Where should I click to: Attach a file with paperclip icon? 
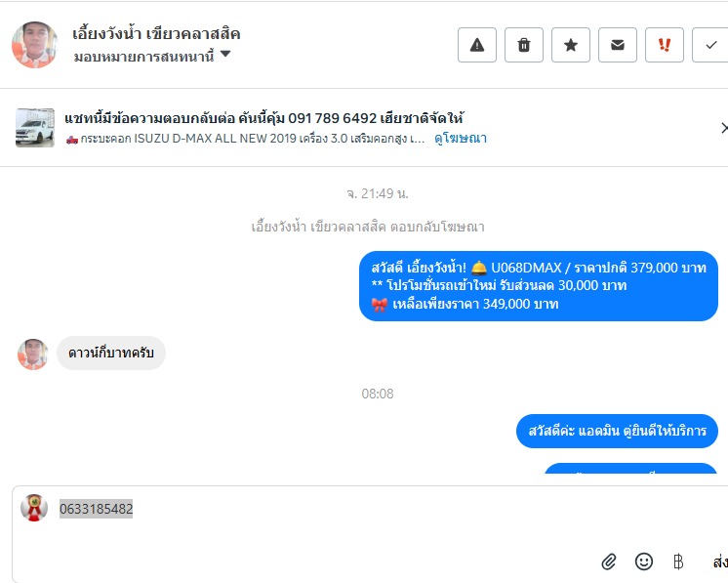[609, 562]
